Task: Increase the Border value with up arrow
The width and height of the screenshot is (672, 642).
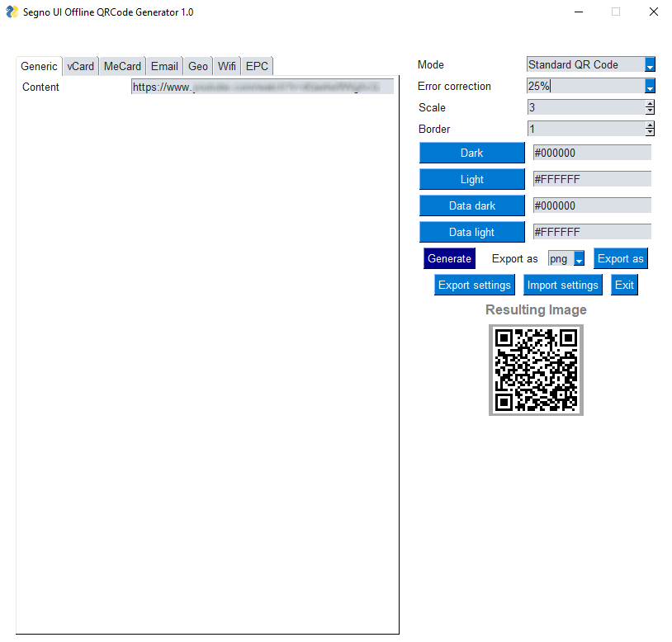Action: click(x=650, y=125)
